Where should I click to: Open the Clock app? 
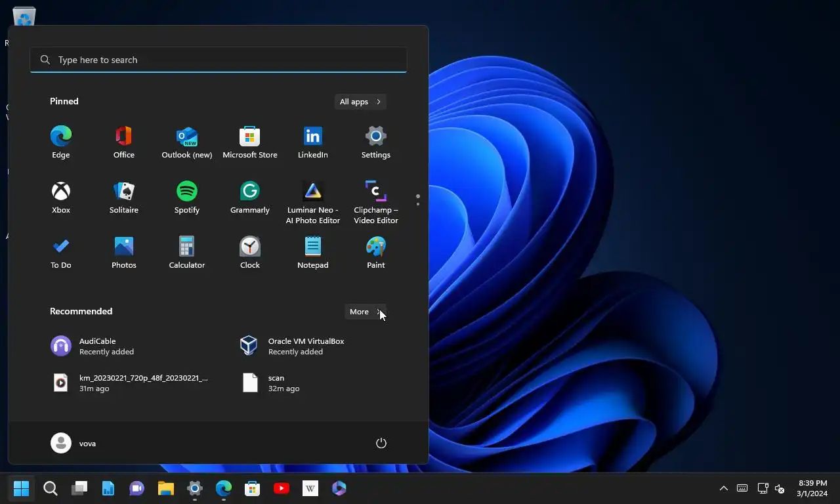pos(250,253)
